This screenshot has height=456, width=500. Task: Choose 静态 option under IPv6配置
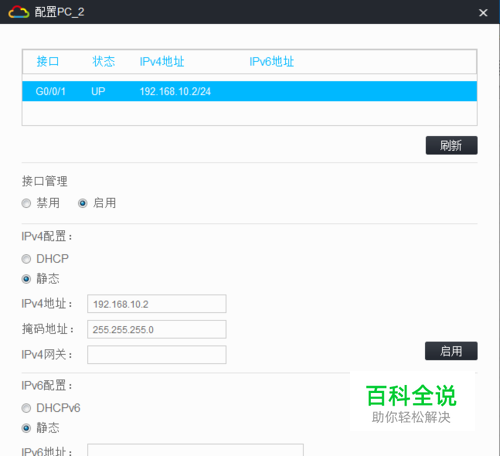pyautogui.click(x=26, y=428)
